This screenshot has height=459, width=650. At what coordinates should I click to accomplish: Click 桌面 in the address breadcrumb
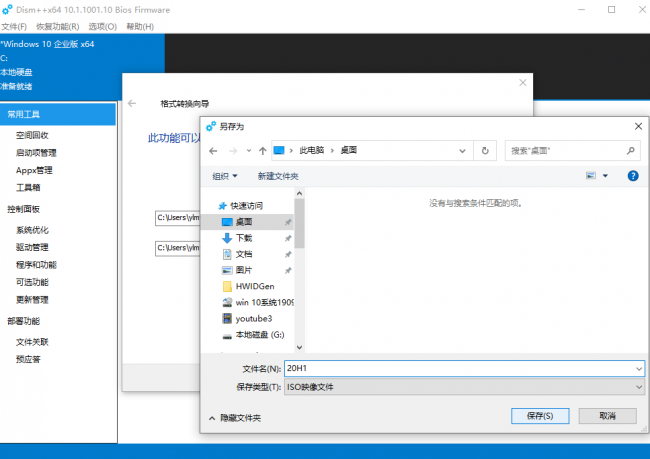click(349, 151)
